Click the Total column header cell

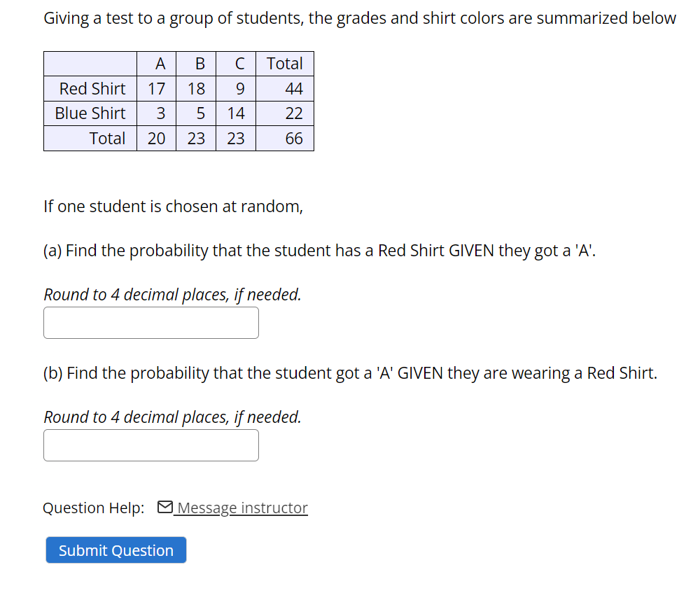click(x=285, y=64)
